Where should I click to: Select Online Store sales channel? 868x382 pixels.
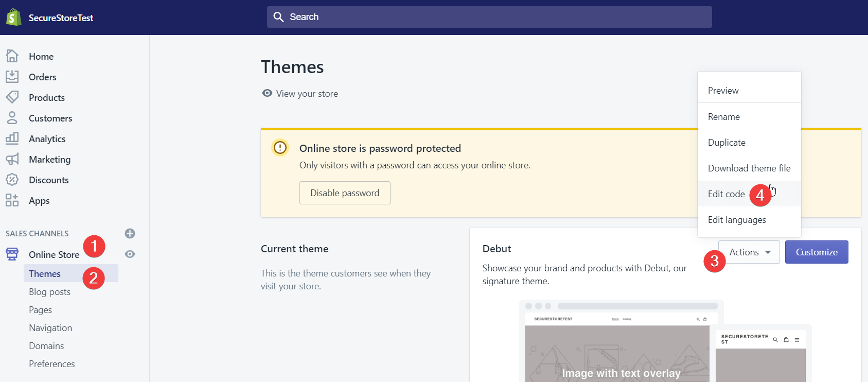point(54,254)
